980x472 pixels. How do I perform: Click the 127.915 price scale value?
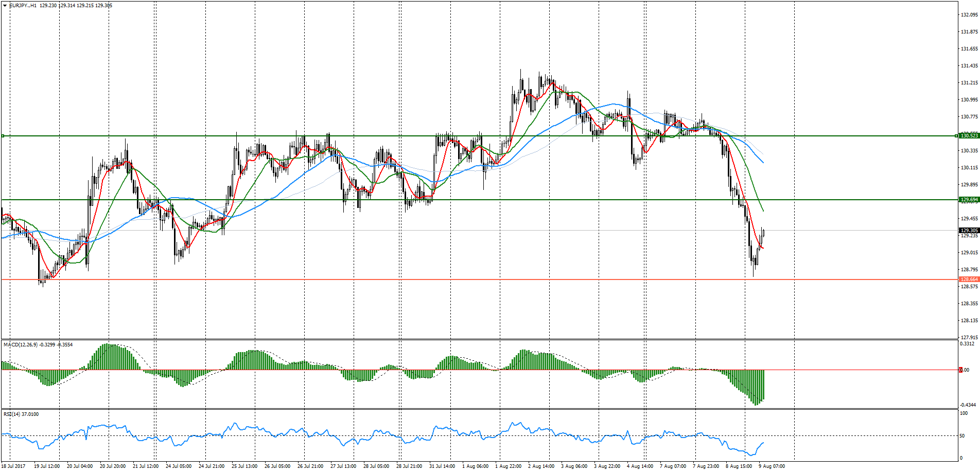969,338
